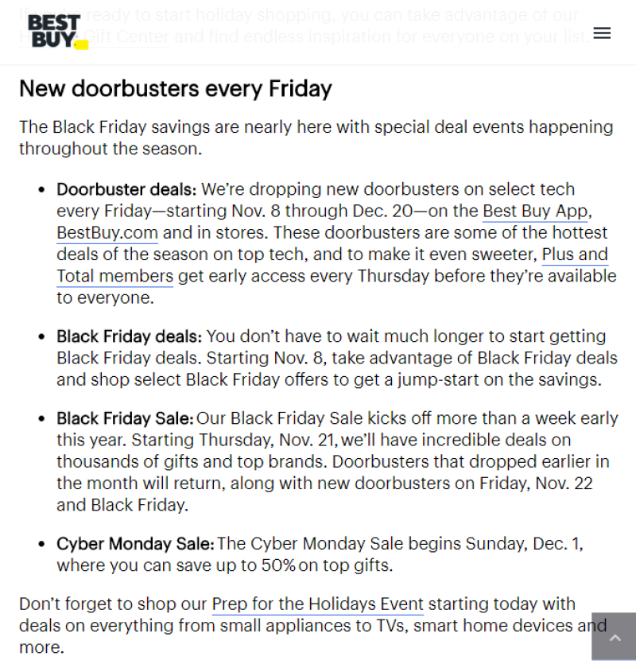Follow the BestBuy.com link
The image size is (636, 672).
tap(107, 233)
